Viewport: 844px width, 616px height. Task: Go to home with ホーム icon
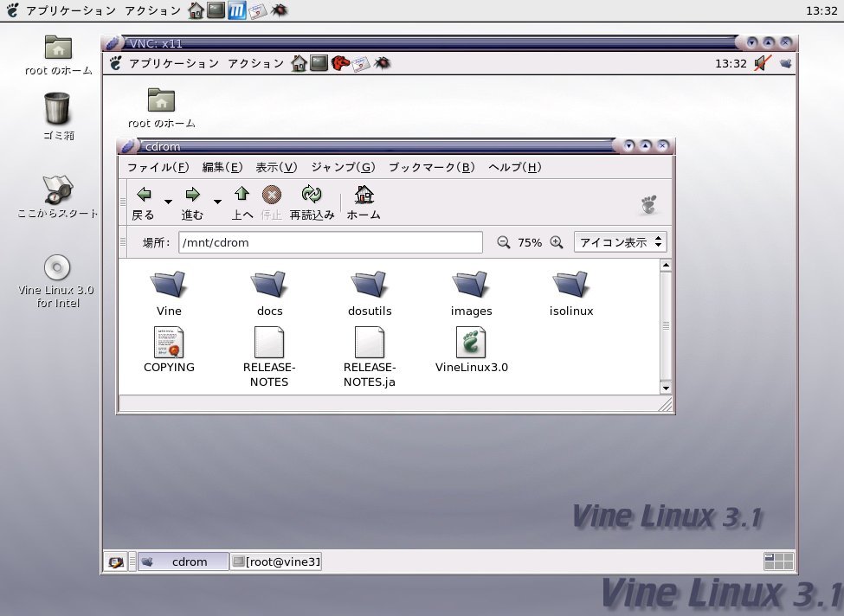364,194
